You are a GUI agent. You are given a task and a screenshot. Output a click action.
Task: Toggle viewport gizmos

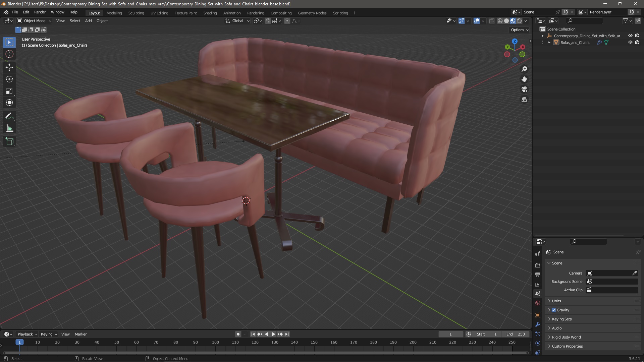pyautogui.click(x=462, y=21)
